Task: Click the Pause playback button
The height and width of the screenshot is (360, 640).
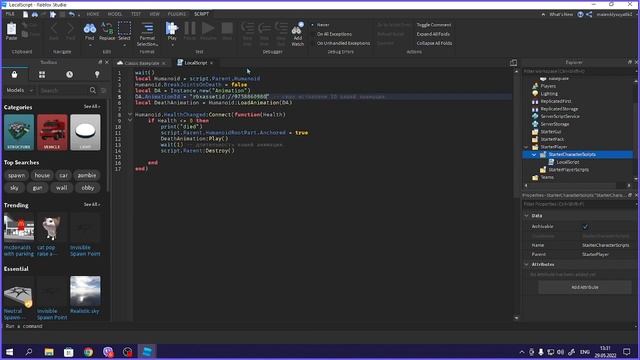Action: (190, 28)
